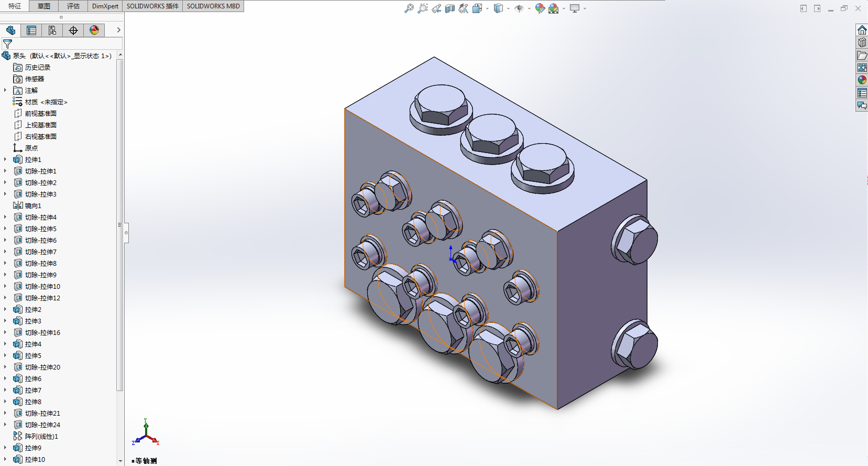868x466 pixels.
Task: Click the Apply Scene icon
Action: click(x=553, y=8)
